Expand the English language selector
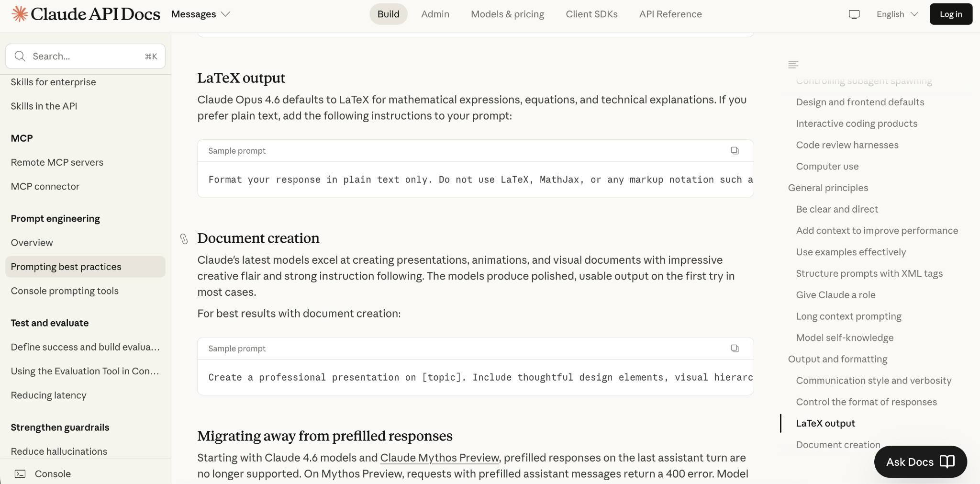Viewport: 980px width, 484px height. (x=897, y=14)
